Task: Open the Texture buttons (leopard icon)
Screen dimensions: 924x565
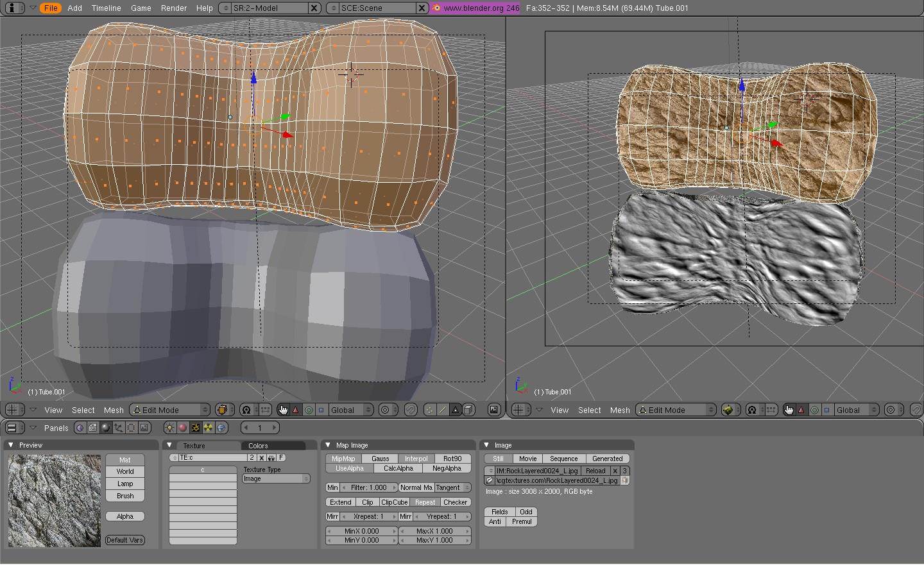Action: click(196, 428)
